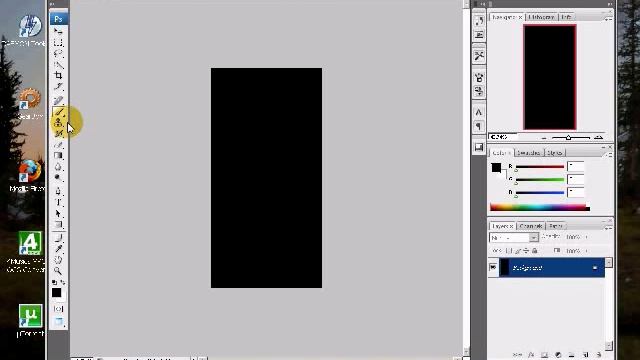Open the Tool Presets panel from dock
The image size is (640, 360).
(x=479, y=56)
